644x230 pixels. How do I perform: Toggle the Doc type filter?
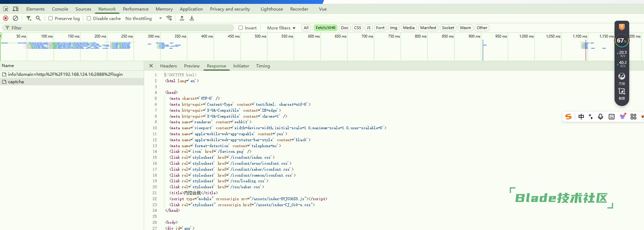(x=345, y=28)
